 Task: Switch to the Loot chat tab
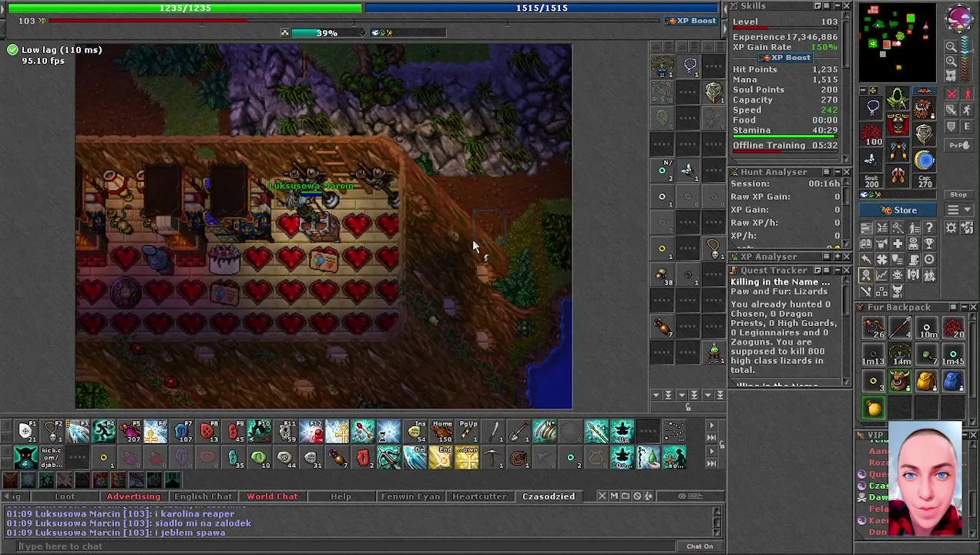[65, 496]
